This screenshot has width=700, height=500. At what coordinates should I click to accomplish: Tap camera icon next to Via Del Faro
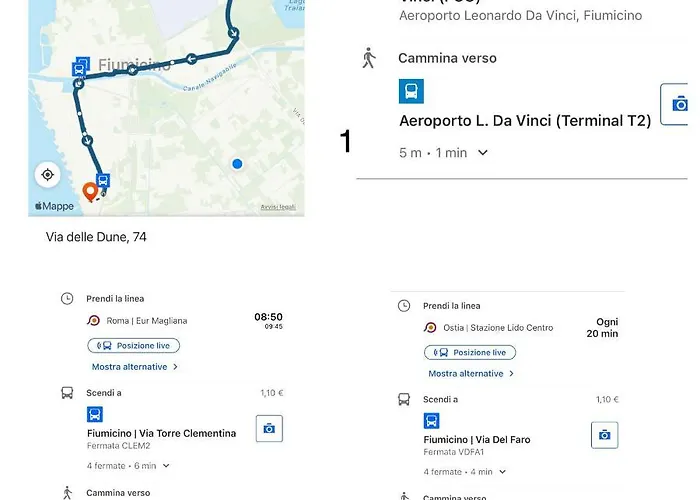coord(604,435)
